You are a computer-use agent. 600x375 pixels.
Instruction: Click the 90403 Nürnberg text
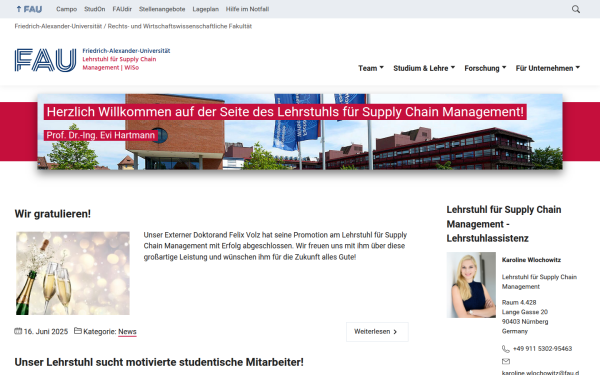[525, 321]
